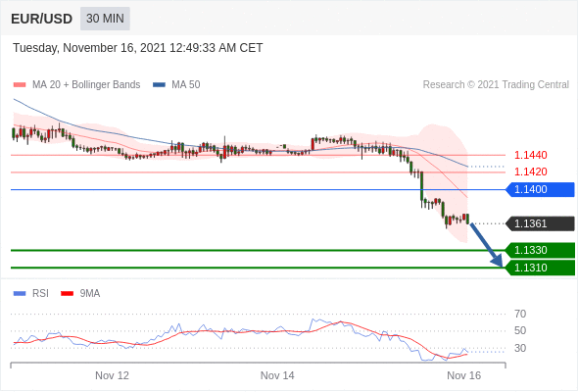Click the Nov 12 date axis label
The image size is (578, 392).
[x=112, y=375]
